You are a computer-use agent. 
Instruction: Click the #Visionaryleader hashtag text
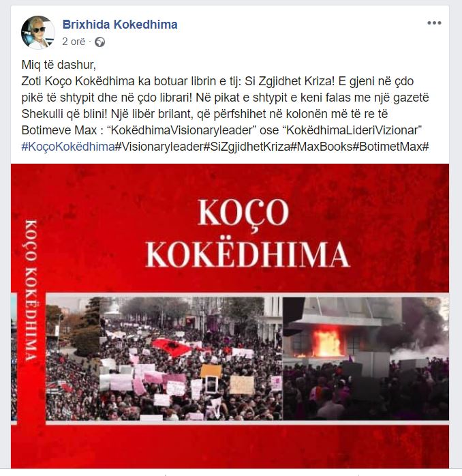pyautogui.click(x=159, y=147)
